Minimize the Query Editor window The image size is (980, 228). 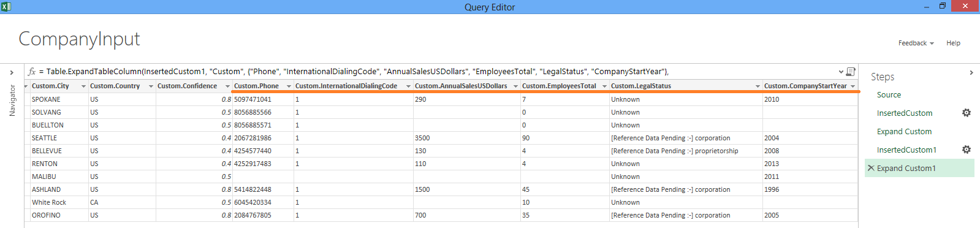pyautogui.click(x=926, y=6)
